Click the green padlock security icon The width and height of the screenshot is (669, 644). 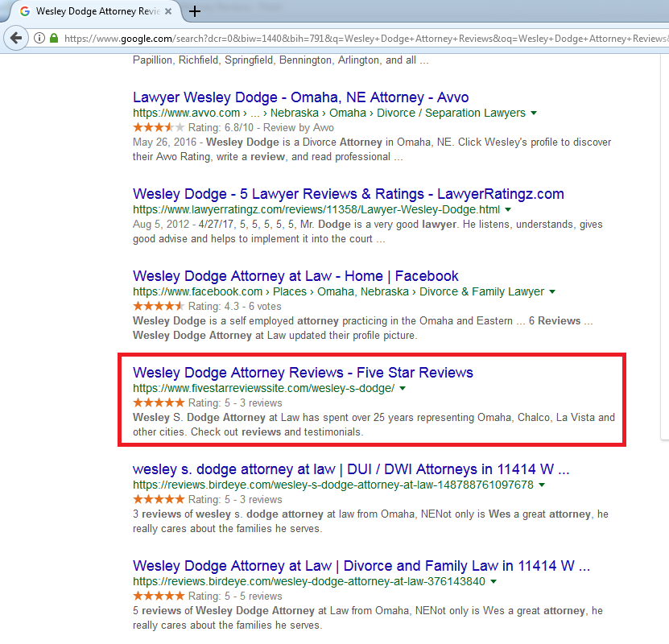click(55, 38)
